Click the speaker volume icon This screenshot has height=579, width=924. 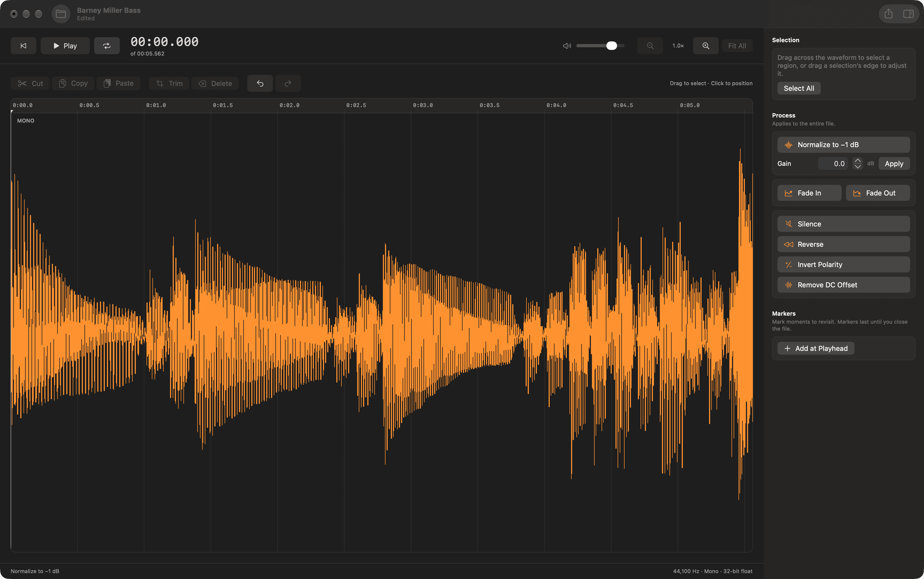click(x=567, y=46)
